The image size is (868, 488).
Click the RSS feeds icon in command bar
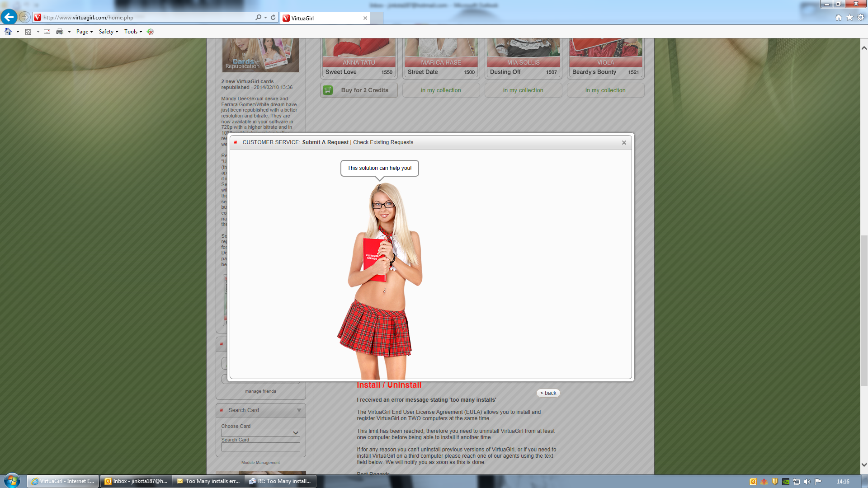(28, 32)
